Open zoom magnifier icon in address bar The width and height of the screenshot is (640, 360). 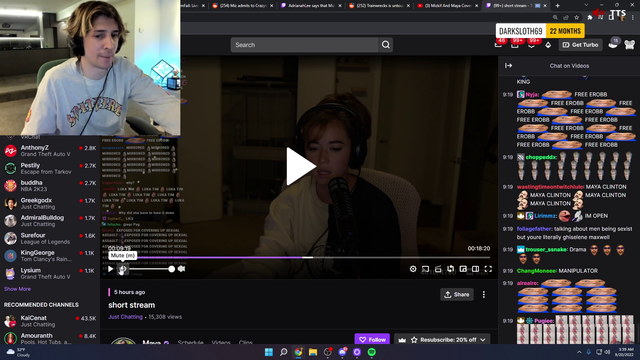[555, 18]
